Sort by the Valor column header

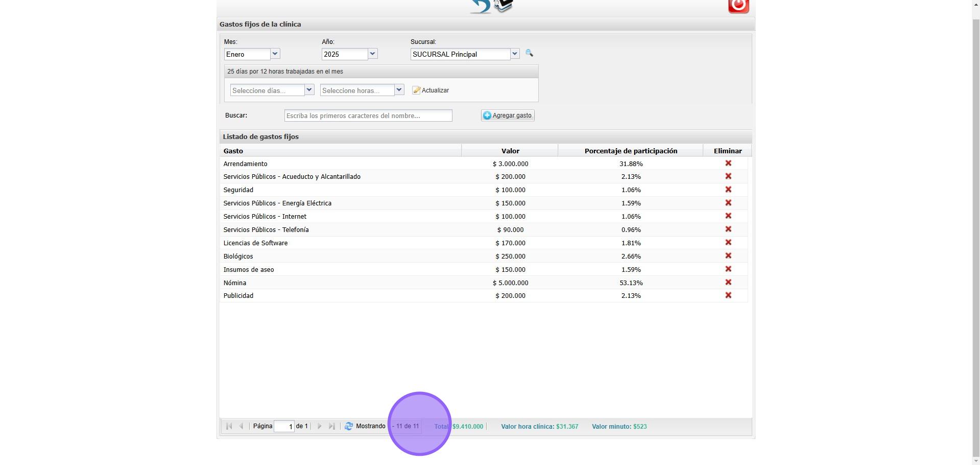tap(510, 151)
